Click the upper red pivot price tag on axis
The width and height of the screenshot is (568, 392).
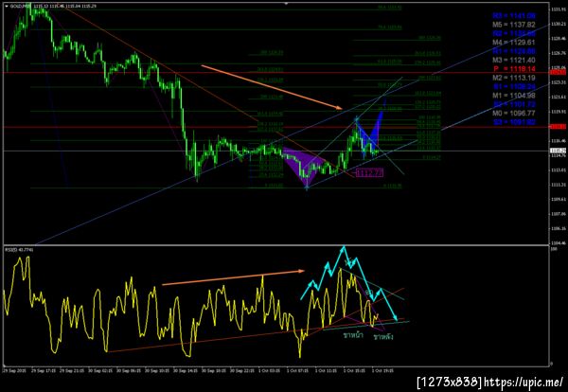point(559,73)
